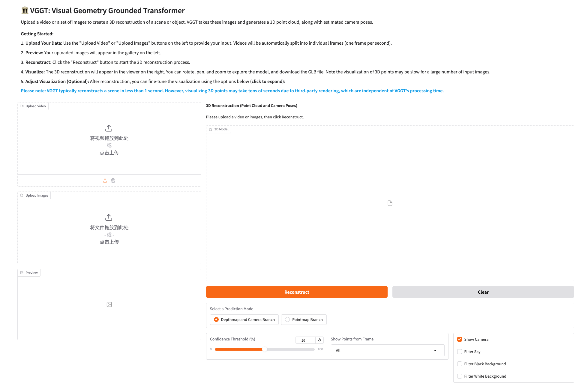This screenshot has width=588, height=389.
Task: Click the Confidence Threshold number input field
Action: [x=305, y=340]
